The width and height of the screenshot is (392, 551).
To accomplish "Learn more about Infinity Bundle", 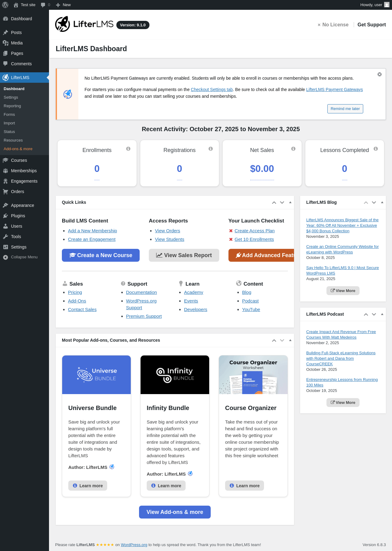I will (166, 486).
